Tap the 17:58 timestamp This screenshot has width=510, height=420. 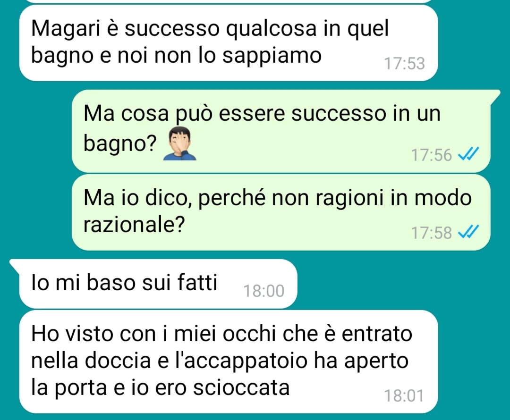[x=431, y=233]
